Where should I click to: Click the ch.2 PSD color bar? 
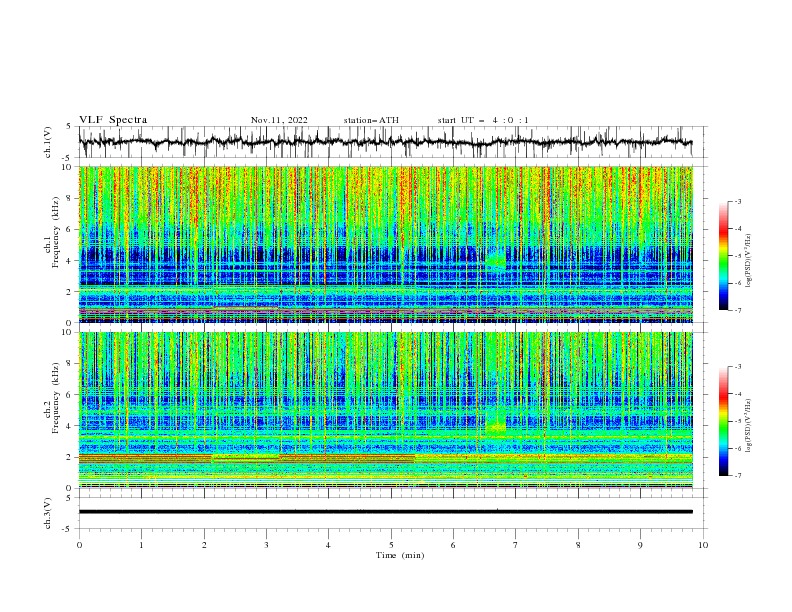pos(723,421)
